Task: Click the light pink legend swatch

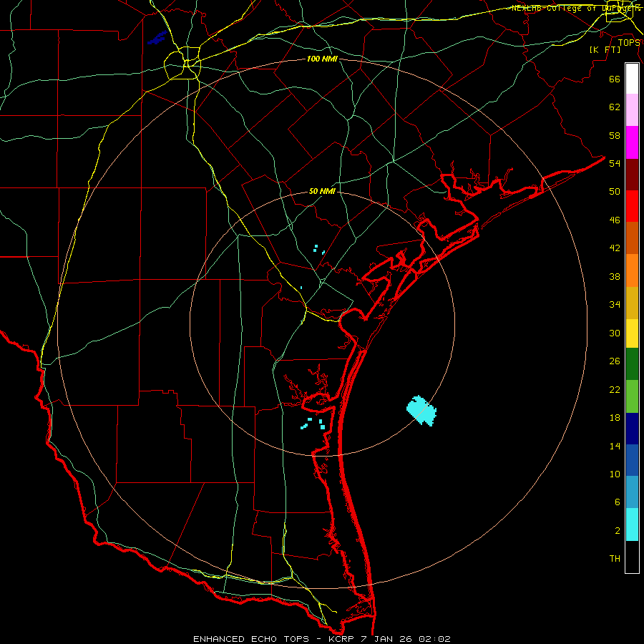Action: pyautogui.click(x=632, y=109)
